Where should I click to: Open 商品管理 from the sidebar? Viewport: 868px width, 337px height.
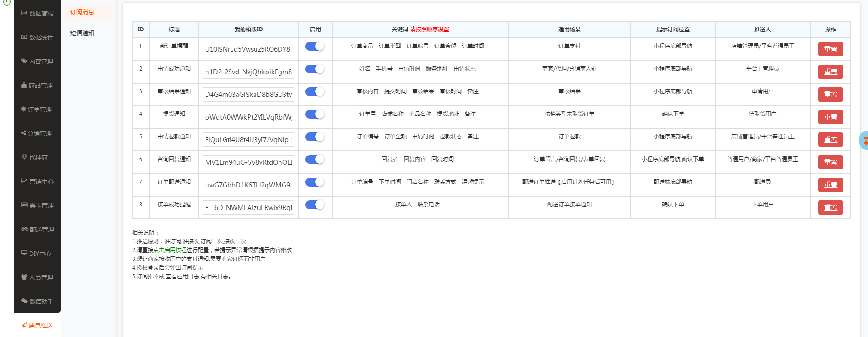(x=37, y=85)
